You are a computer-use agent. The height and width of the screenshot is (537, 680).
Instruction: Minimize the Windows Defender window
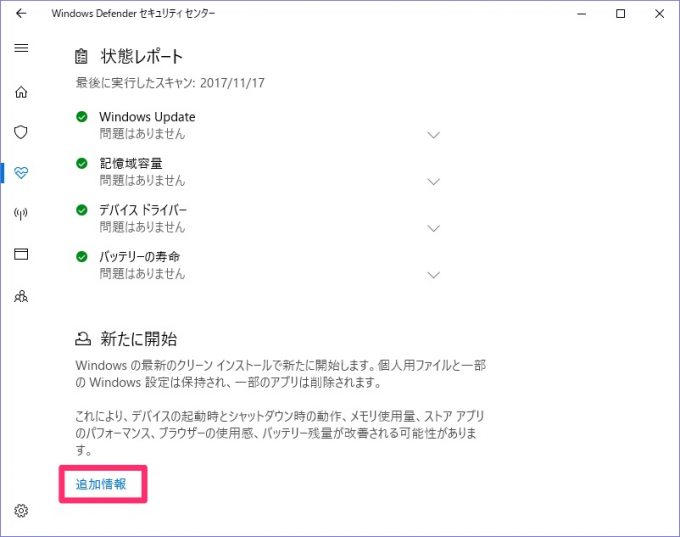[x=582, y=14]
